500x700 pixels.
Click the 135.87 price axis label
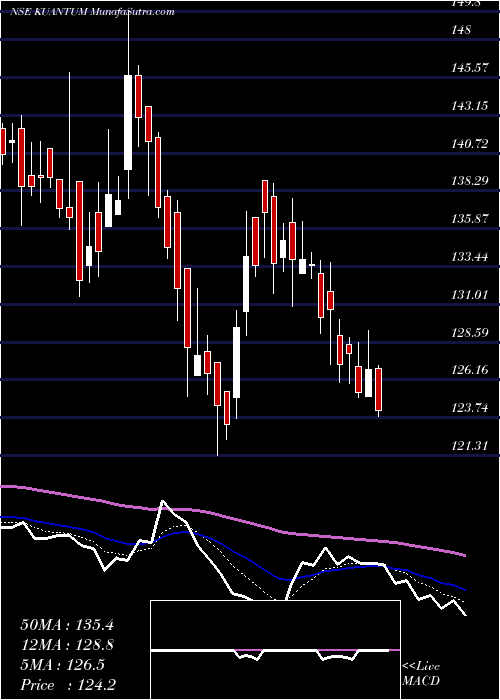[470, 219]
